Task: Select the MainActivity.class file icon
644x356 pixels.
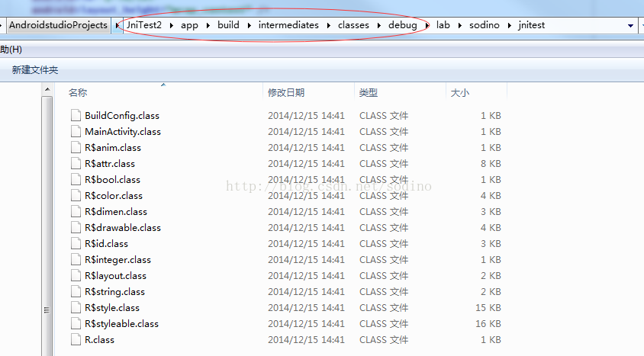Action: (x=75, y=132)
